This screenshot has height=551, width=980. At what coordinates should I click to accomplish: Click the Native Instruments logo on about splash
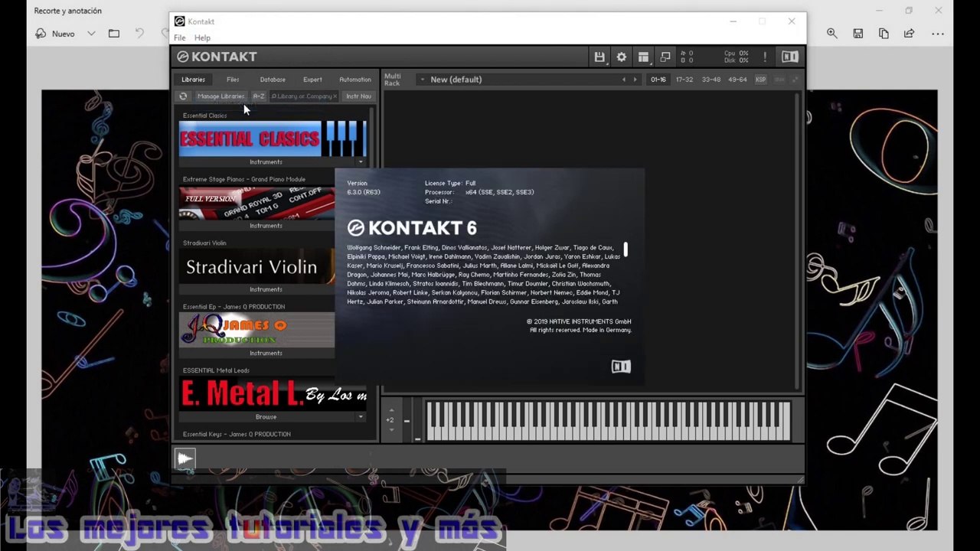click(x=621, y=367)
